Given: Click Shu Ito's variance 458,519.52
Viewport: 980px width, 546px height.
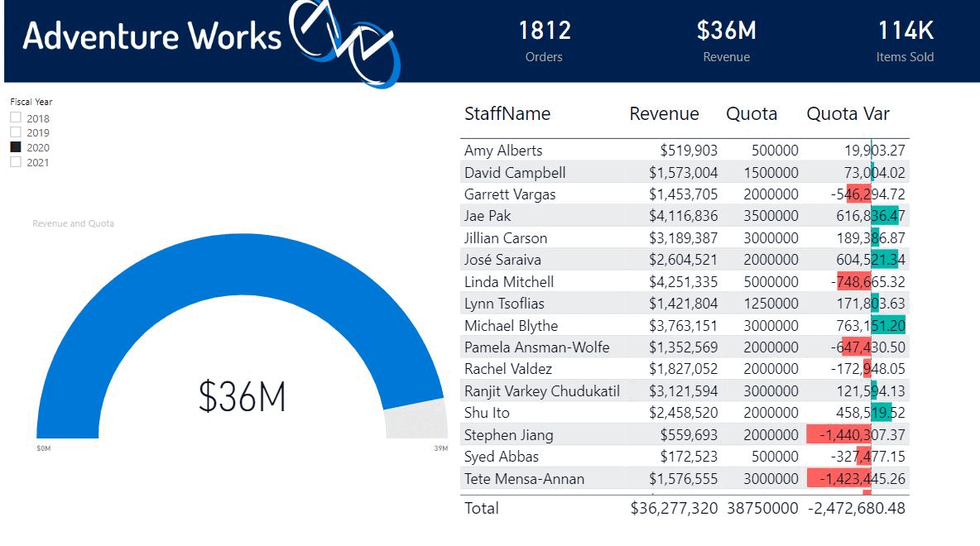Looking at the screenshot, I should [871, 413].
